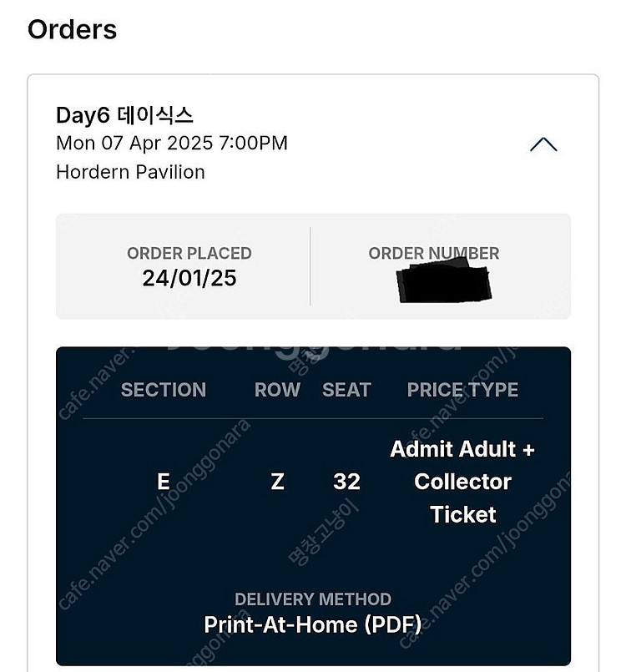
Task: Click Admit Adult + Collector Ticket text
Action: coord(462,482)
